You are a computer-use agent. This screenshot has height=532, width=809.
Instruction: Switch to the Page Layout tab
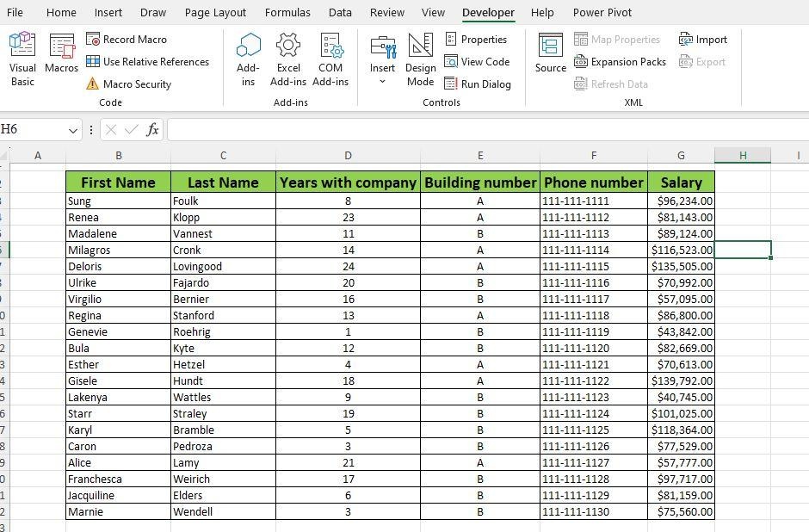pos(215,12)
